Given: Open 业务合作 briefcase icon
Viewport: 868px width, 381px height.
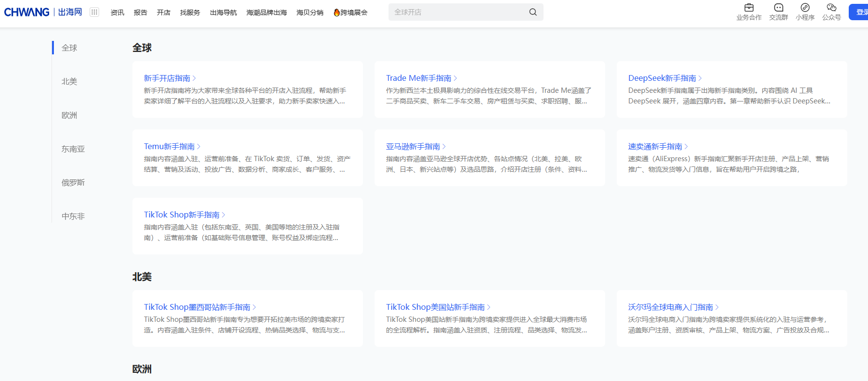Looking at the screenshot, I should [749, 8].
